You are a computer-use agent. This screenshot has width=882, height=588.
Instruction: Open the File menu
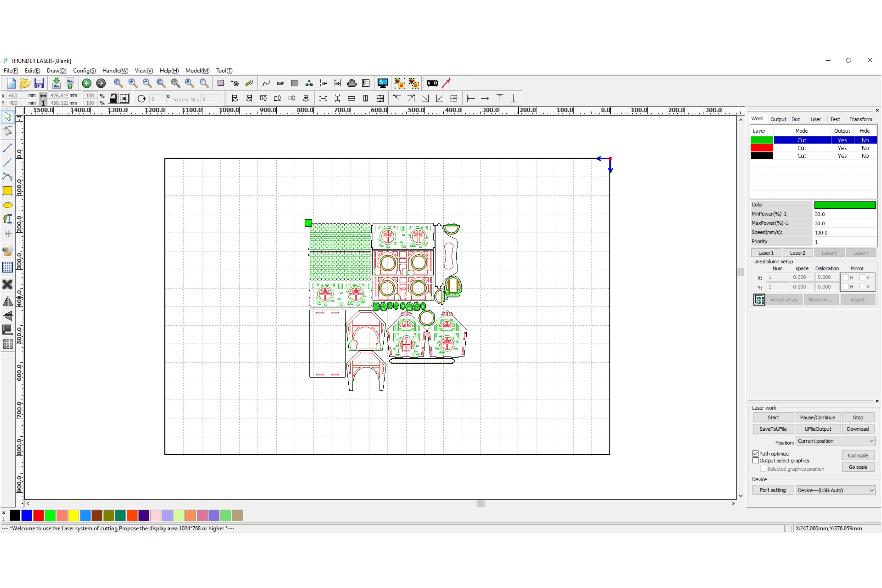click(x=11, y=71)
